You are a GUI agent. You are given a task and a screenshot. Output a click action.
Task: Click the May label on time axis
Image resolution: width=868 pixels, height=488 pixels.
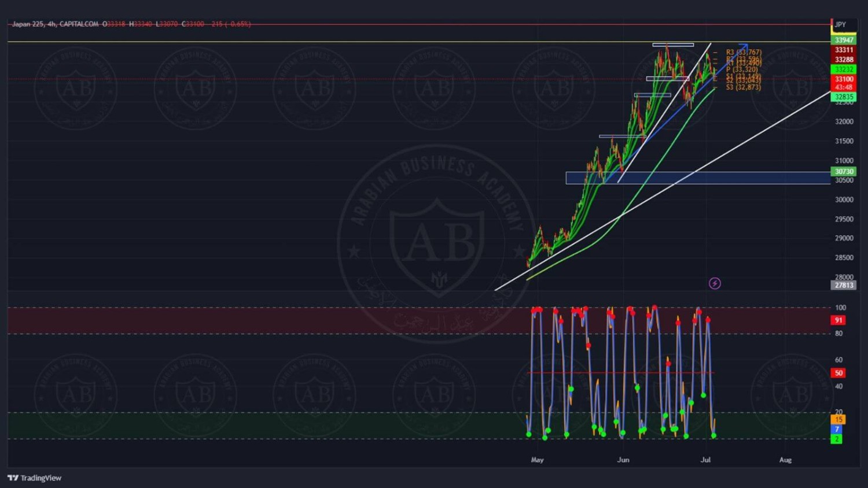pyautogui.click(x=537, y=460)
